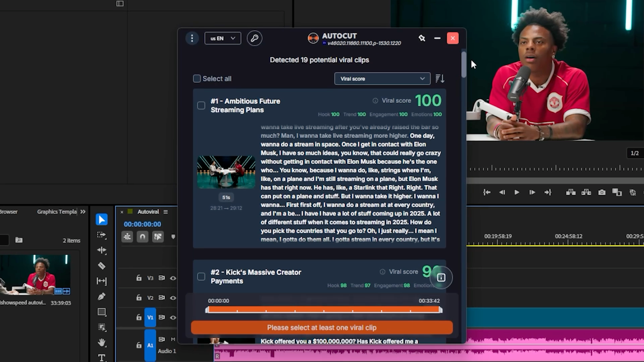Image resolution: width=644 pixels, height=362 pixels.
Task: Tick the Select all checkbox
Action: pyautogui.click(x=197, y=79)
